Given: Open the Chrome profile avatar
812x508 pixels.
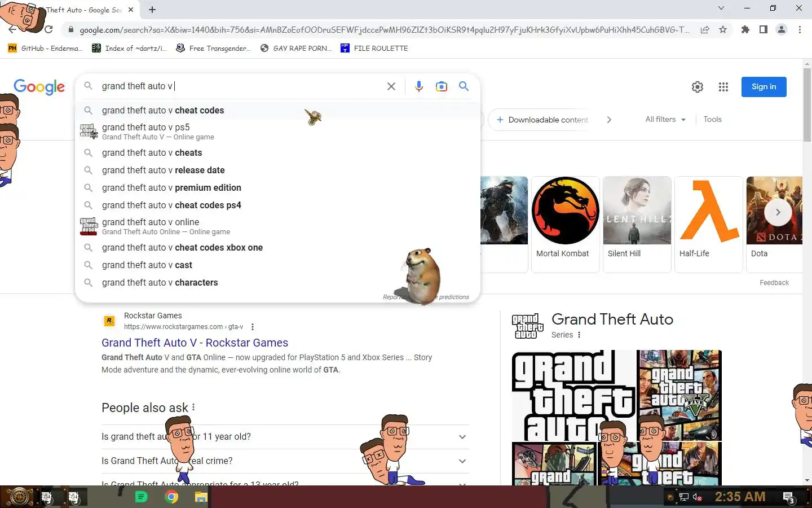Looking at the screenshot, I should (782, 29).
